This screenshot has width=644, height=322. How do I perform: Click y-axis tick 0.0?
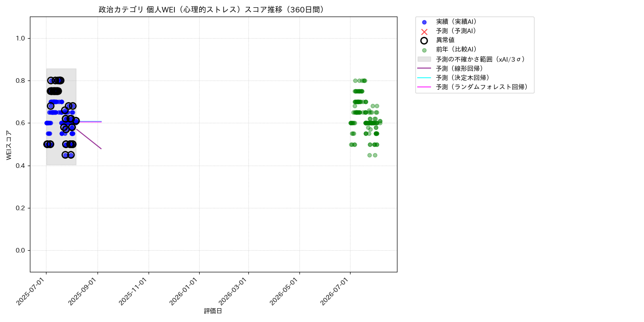tap(21, 250)
